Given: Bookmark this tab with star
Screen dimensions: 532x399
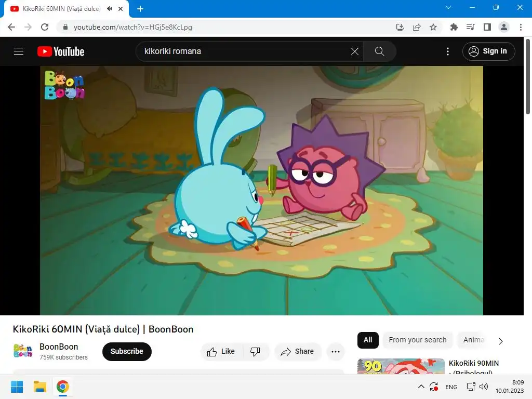Looking at the screenshot, I should (x=433, y=27).
